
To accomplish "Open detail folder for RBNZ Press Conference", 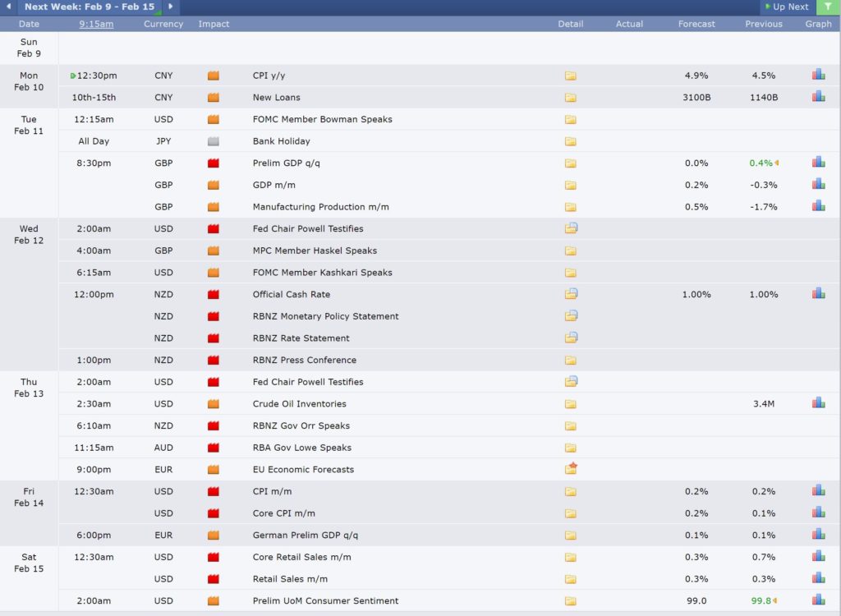I will tap(571, 361).
